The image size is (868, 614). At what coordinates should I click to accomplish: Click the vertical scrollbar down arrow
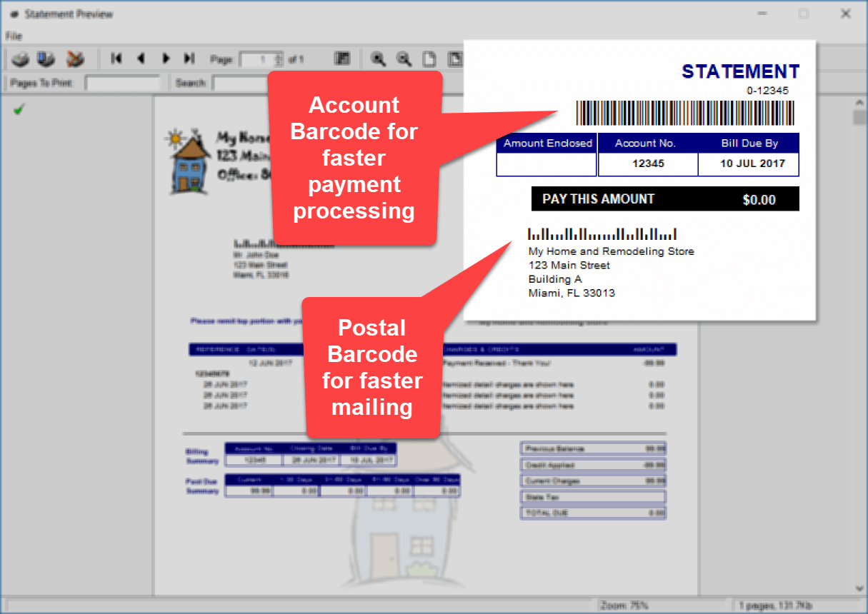859,588
